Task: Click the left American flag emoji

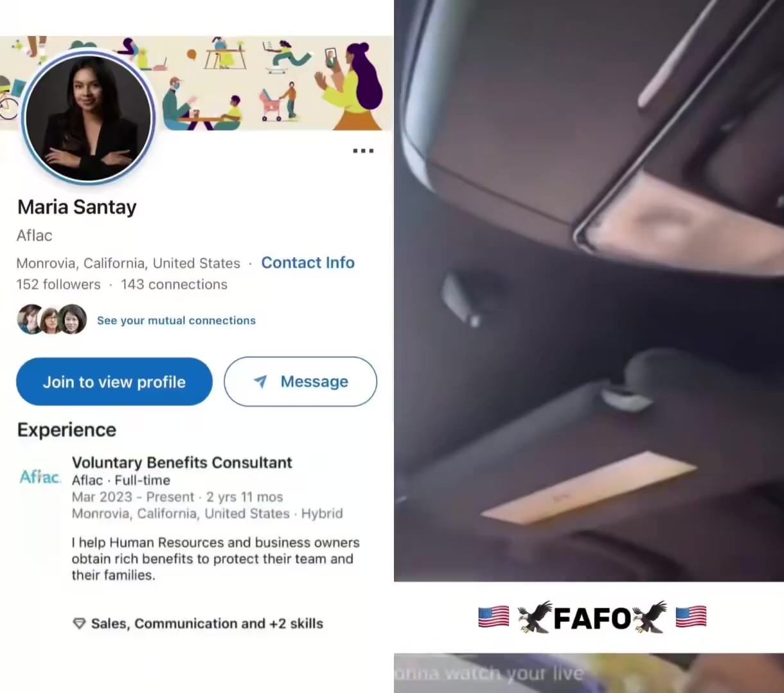Action: tap(494, 617)
